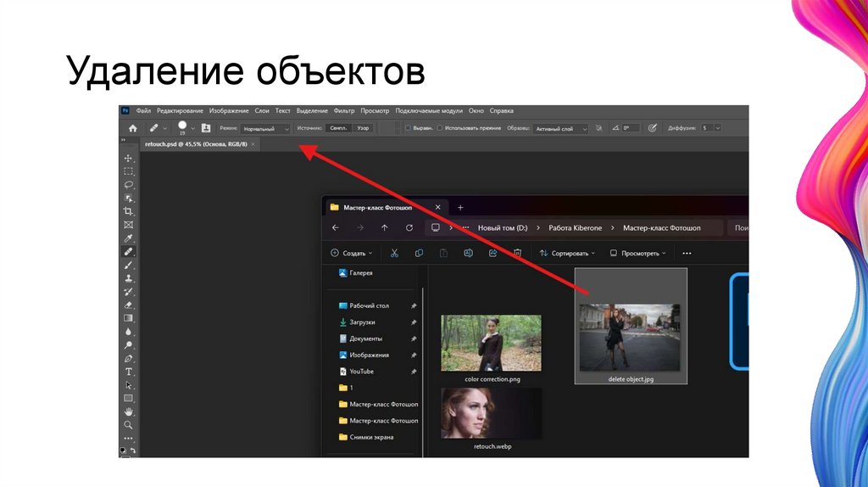Select the Eyedropper tool
The width and height of the screenshot is (868, 487).
click(129, 238)
